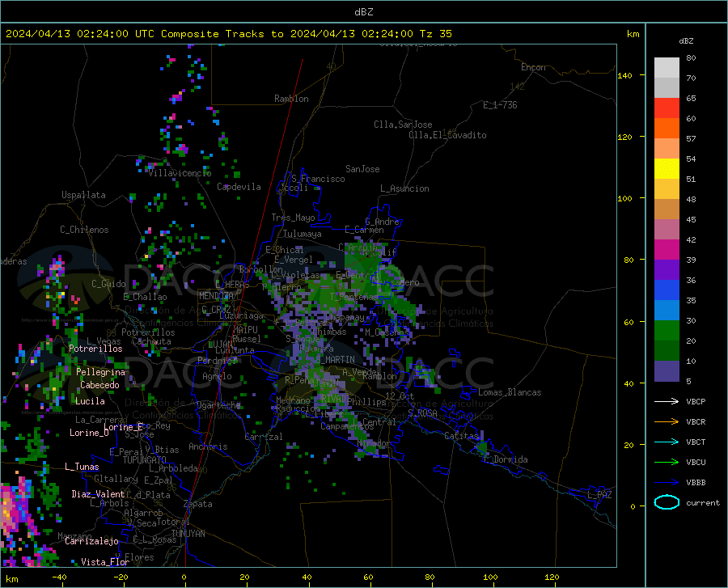The image size is (728, 588).
Task: Click the S_Francisco map label
Action: tap(318, 179)
